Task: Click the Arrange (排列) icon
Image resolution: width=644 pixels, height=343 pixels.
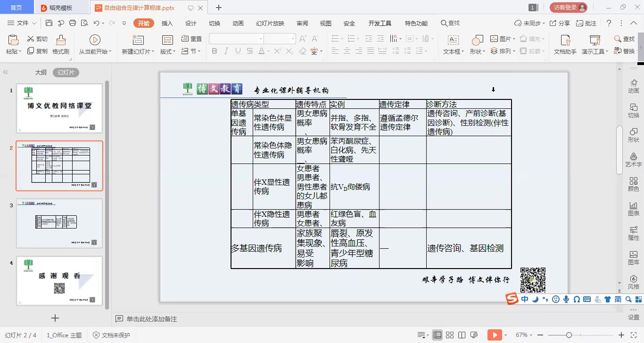Action: click(x=494, y=51)
